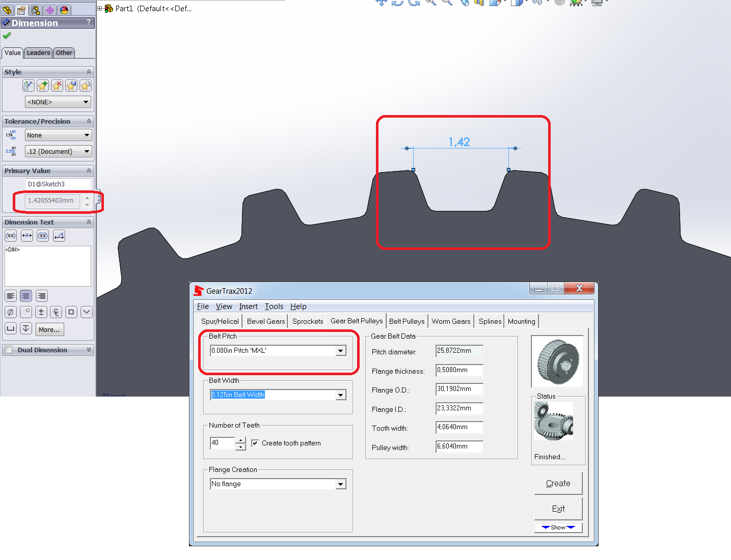
Task: Insert the centerline symbol
Action: point(56,312)
